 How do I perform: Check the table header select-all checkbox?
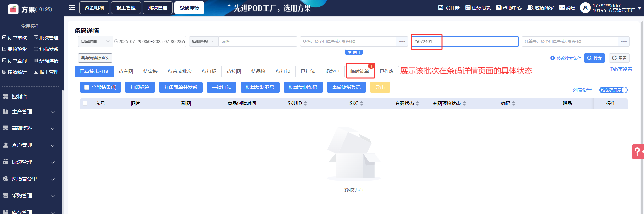[85, 103]
